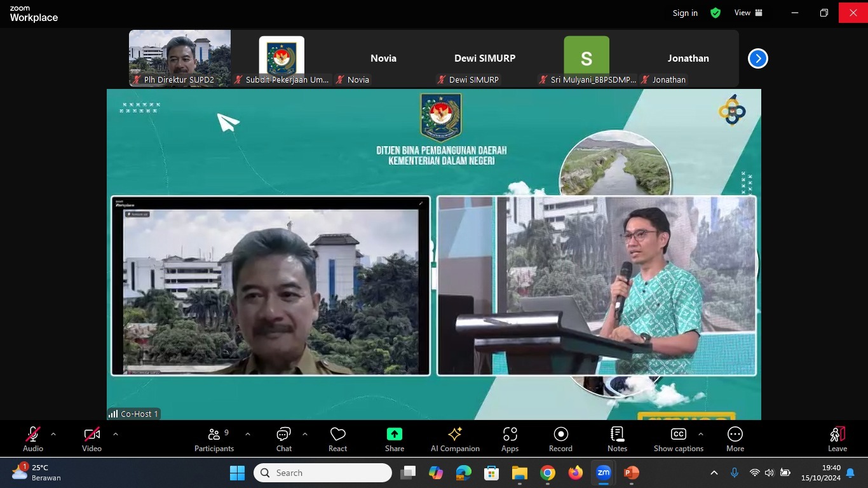The height and width of the screenshot is (488, 868).
Task: Start meeting Record
Action: [x=560, y=439]
